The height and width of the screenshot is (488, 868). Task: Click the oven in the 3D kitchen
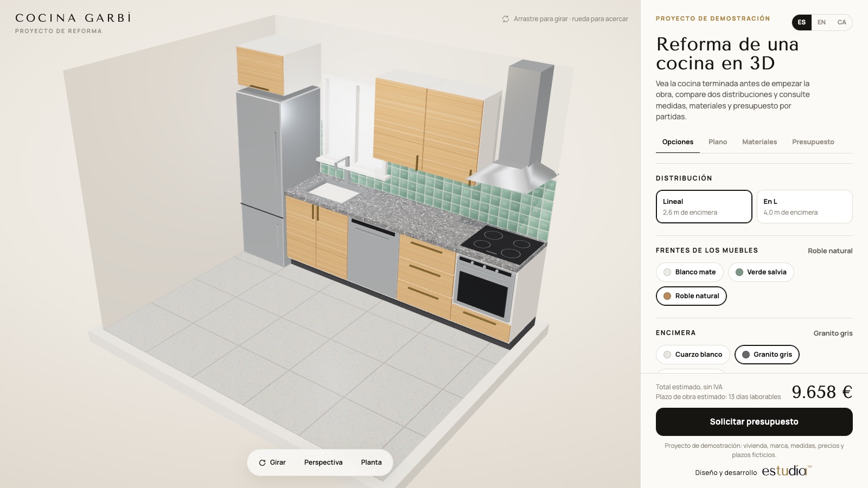[484, 290]
